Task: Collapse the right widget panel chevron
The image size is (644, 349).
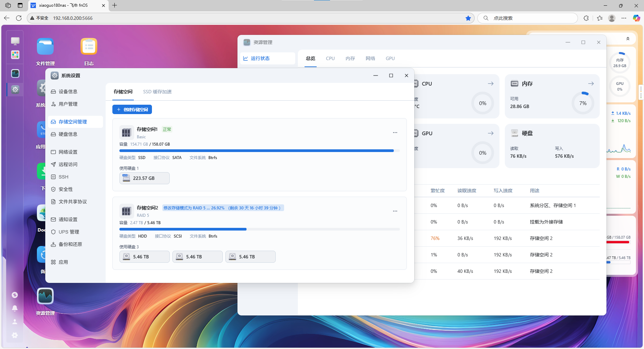Action: (x=628, y=39)
